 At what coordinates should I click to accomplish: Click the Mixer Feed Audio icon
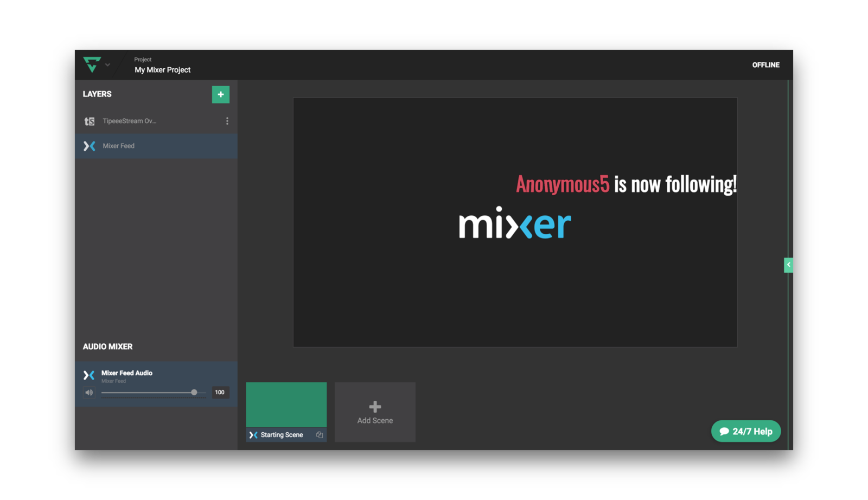[x=89, y=375]
